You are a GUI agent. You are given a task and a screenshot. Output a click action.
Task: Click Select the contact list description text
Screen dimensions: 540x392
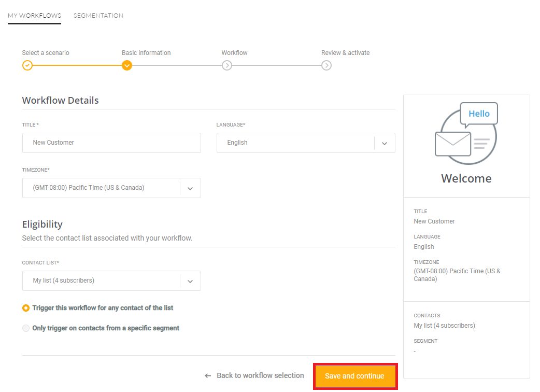point(107,238)
